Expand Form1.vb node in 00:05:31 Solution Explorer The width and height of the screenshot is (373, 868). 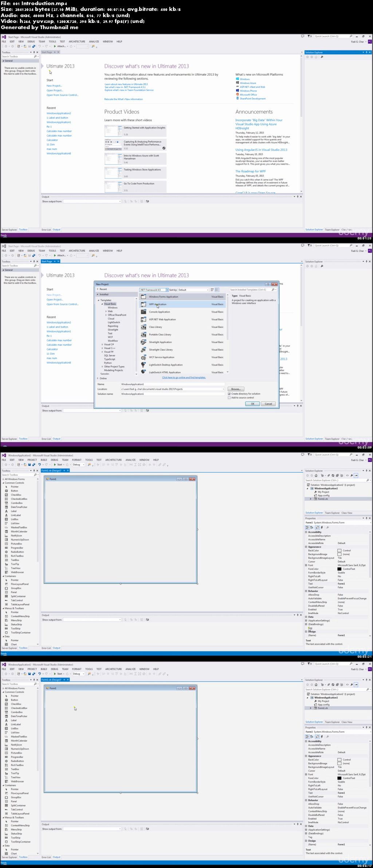[x=311, y=499]
